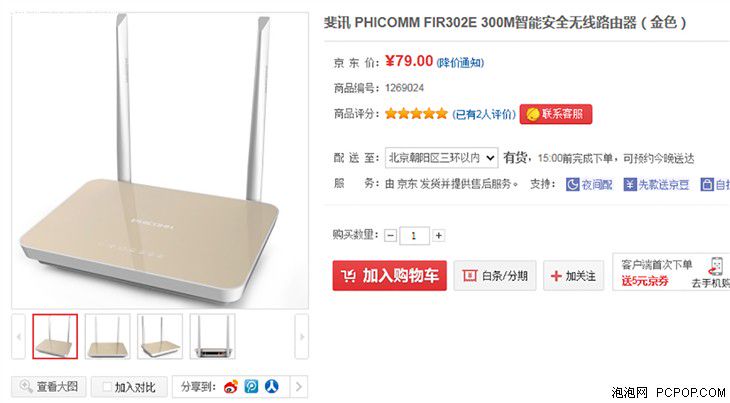Click the blue Tencent share icon

251,386
